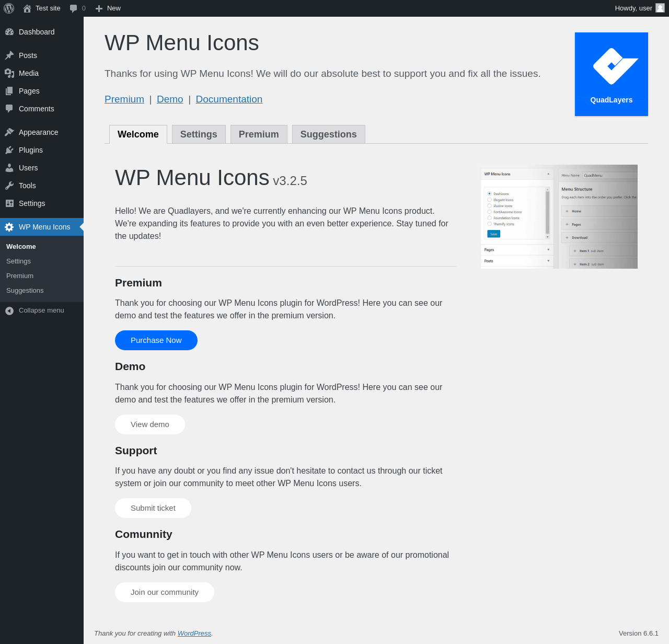This screenshot has width=669, height=644.
Task: Click the WordPress logo icon
Action: (9, 8)
